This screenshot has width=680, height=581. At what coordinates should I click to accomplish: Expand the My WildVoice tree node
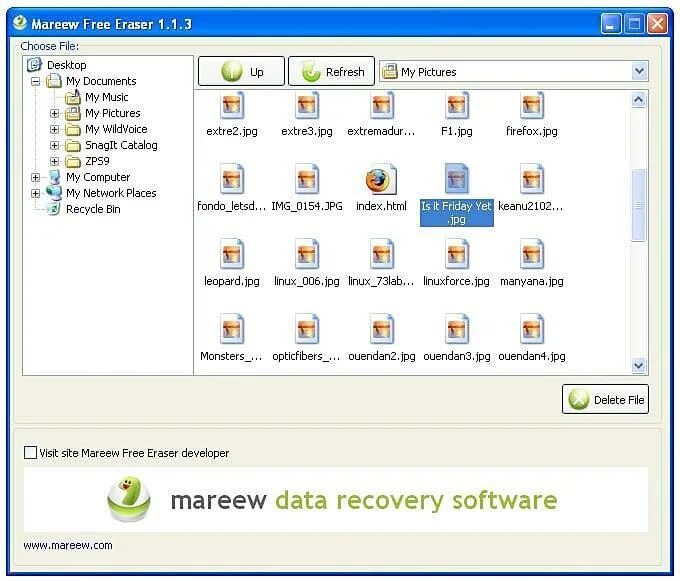point(54,129)
